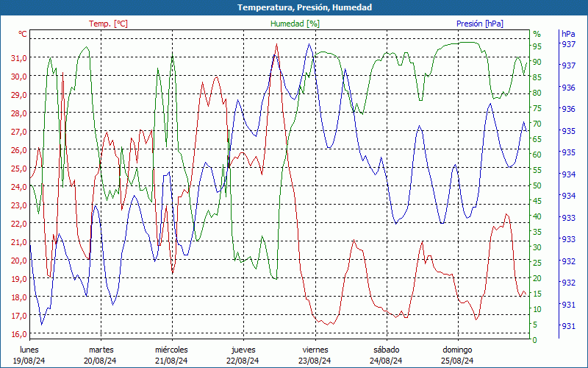Click the 26,0 temperature axis value

(x=19, y=150)
